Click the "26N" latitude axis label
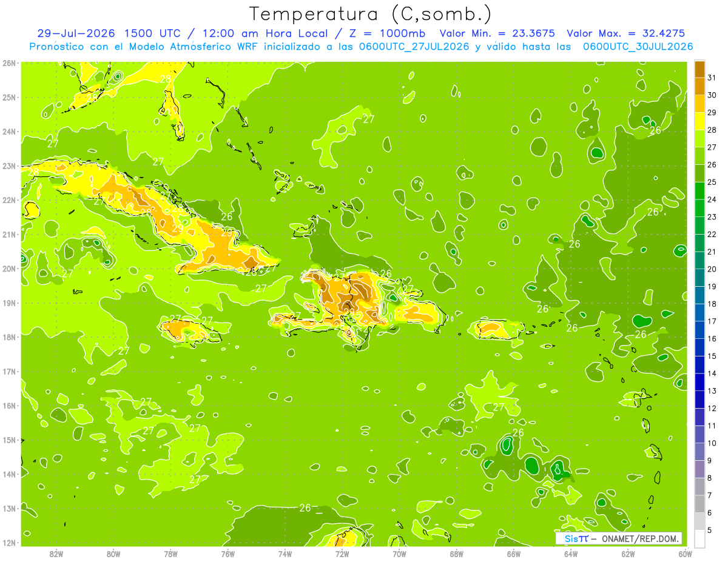 click(x=8, y=63)
